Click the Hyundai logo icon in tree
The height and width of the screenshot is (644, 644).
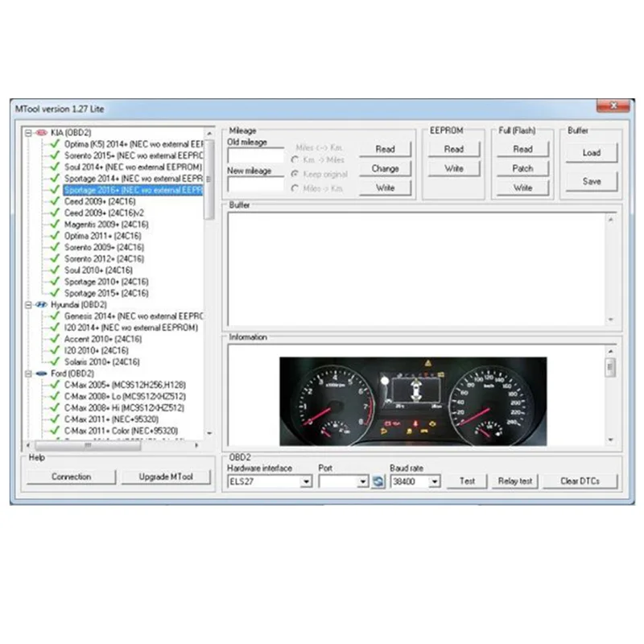point(42,305)
